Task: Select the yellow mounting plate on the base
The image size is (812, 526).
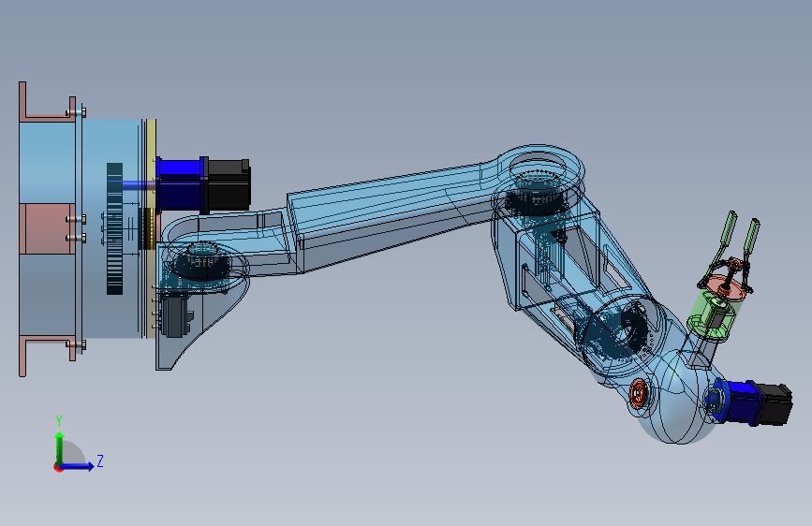Action: [151, 228]
